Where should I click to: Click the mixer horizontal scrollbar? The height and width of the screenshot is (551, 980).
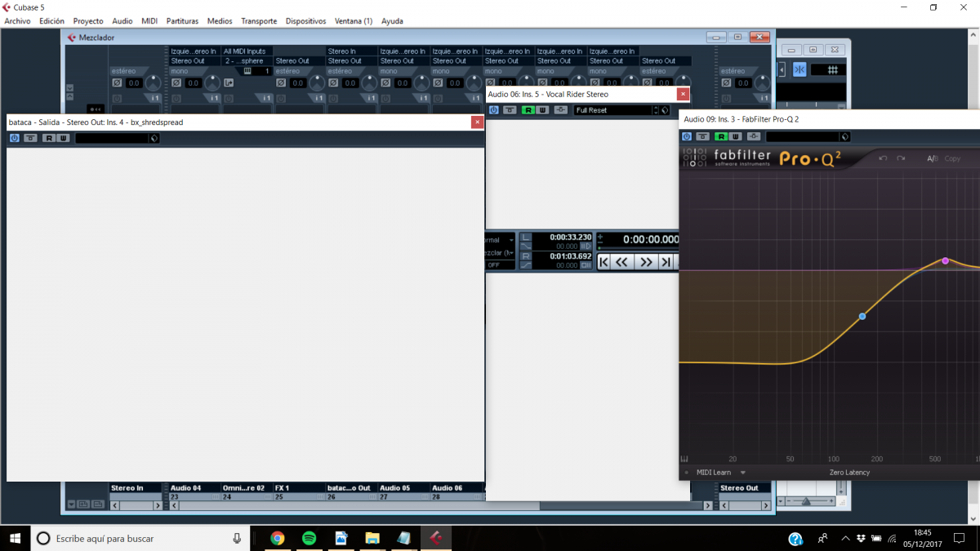[x=441, y=506]
